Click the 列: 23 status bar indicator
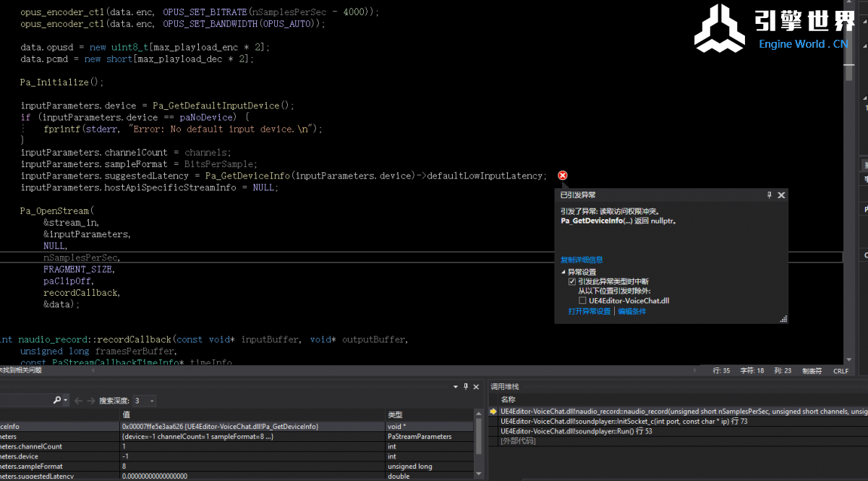This screenshot has height=481, width=868. [x=783, y=370]
